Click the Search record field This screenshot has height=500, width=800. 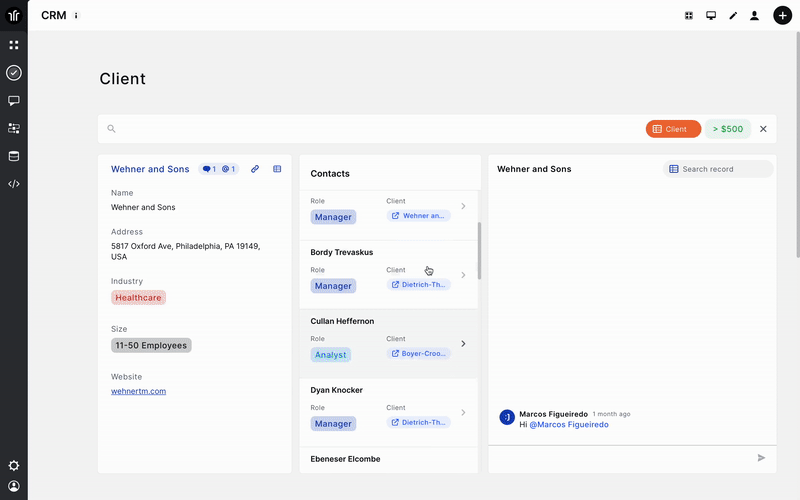tap(718, 169)
